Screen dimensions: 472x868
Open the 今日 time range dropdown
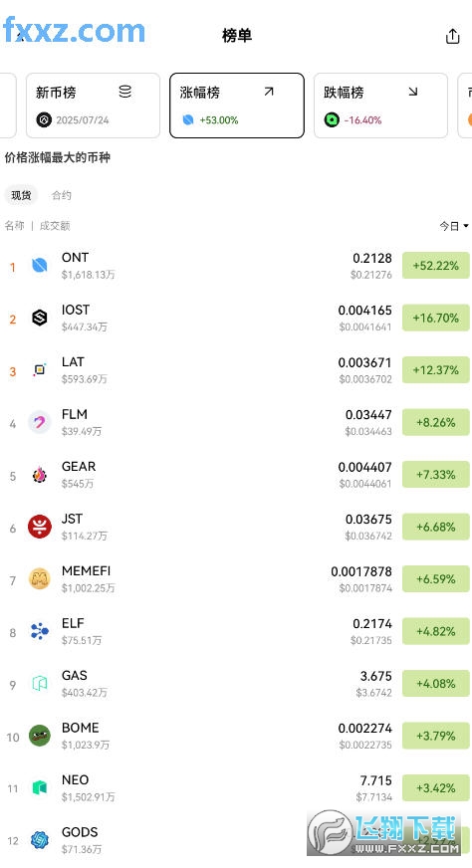(454, 226)
